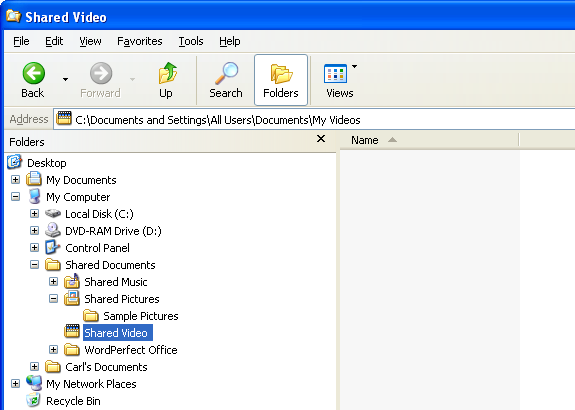The width and height of the screenshot is (575, 410).
Task: Collapse the My Computer tree node
Action: click(x=15, y=197)
